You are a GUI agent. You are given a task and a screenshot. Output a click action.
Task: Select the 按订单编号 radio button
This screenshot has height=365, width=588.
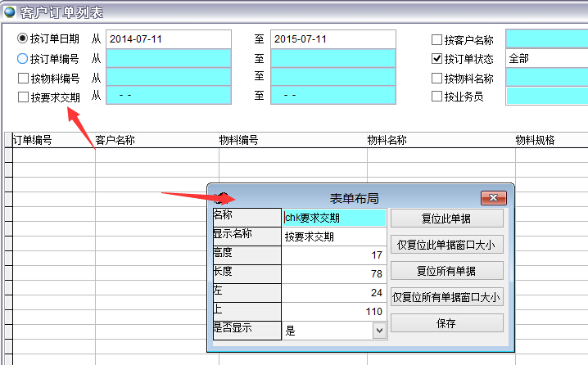[23, 58]
